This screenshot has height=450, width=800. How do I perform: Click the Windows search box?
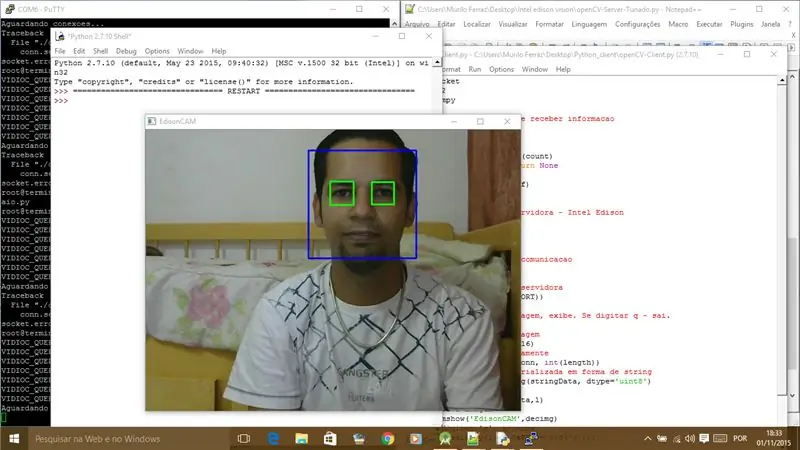[x=128, y=439]
